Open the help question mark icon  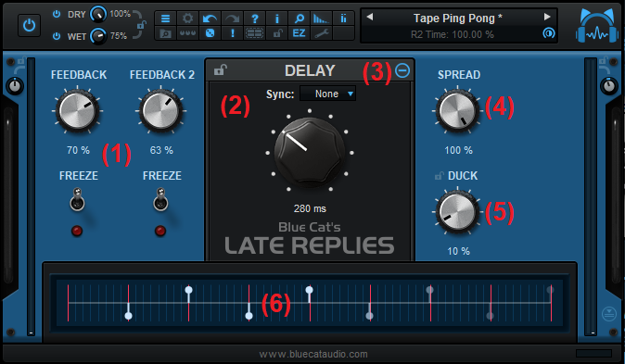coord(255,19)
